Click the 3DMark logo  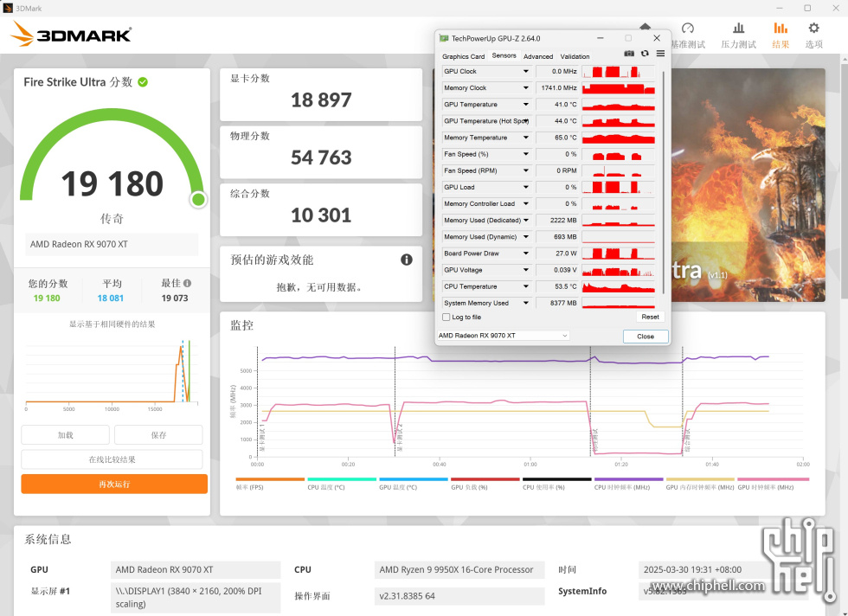point(71,34)
